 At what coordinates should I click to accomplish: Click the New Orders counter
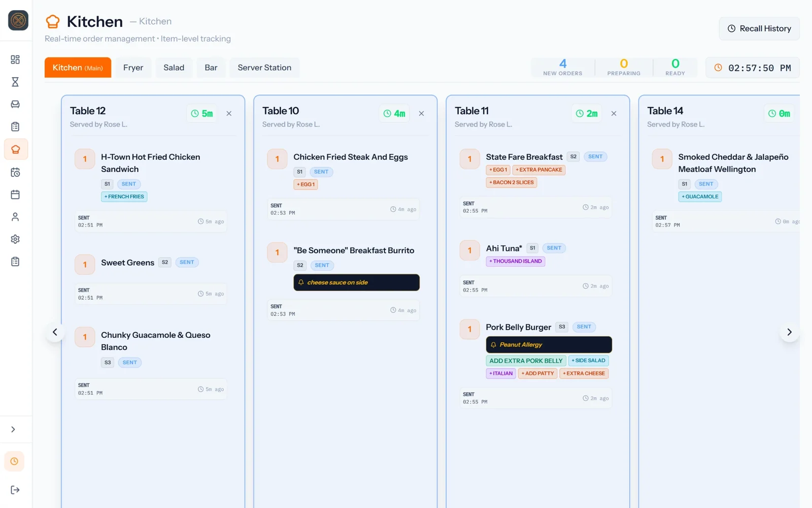pos(563,67)
